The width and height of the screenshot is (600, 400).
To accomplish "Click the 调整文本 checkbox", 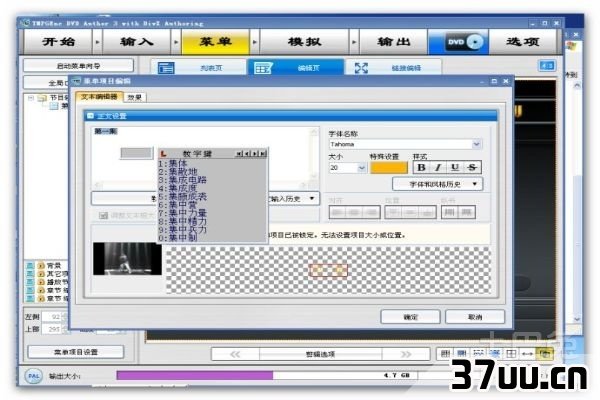I will click(103, 216).
